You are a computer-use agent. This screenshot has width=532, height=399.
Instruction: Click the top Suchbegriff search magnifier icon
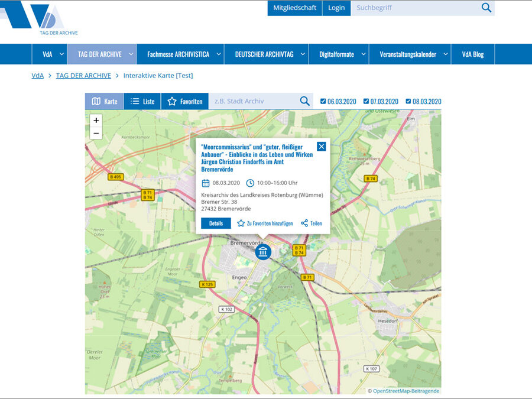coord(486,8)
